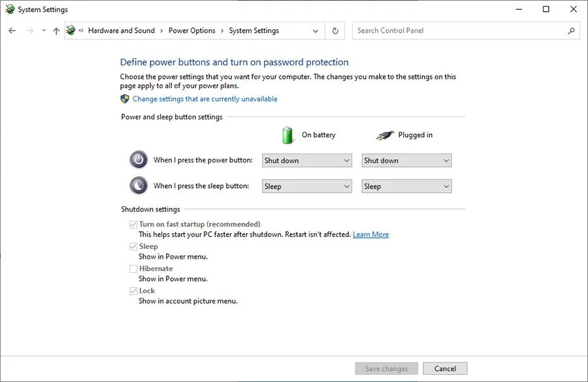Screen dimensions: 588x382
Task: Expand the address bar breadcrumb chevron
Action: click(x=316, y=31)
